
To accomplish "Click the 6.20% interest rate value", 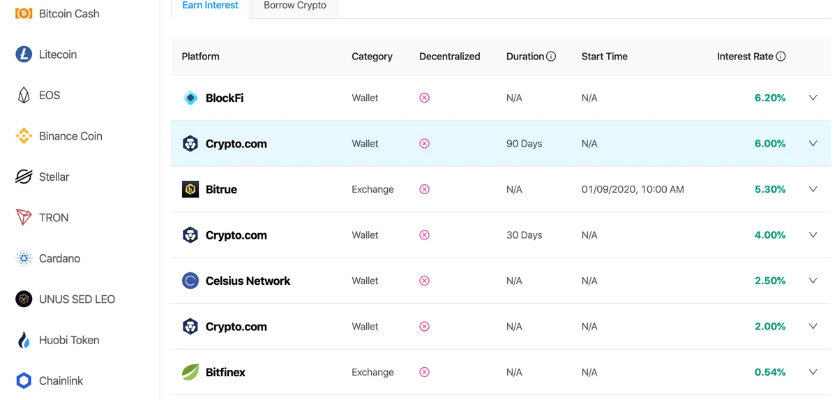I will (x=770, y=98).
